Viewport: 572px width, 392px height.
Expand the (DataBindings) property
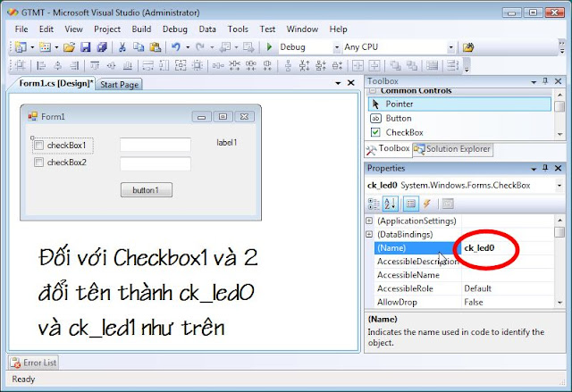pos(369,234)
